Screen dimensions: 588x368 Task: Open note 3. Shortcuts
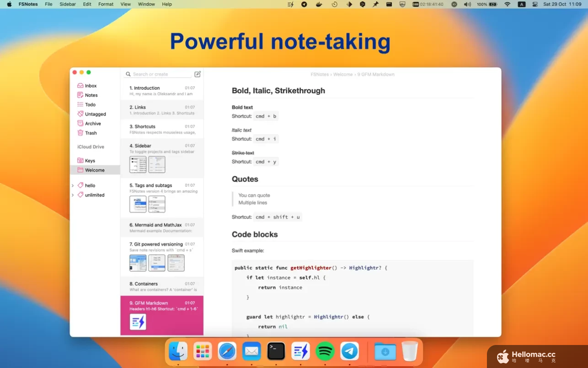tap(162, 129)
